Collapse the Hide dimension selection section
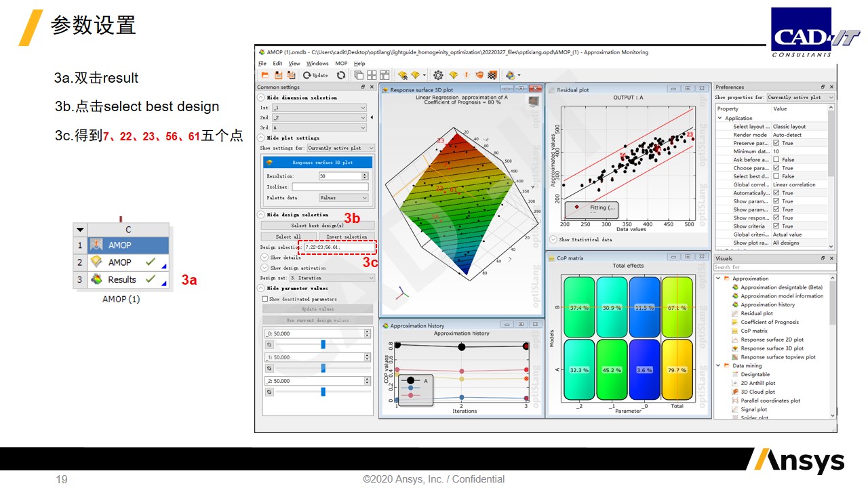This screenshot has width=868, height=488. 262,98
